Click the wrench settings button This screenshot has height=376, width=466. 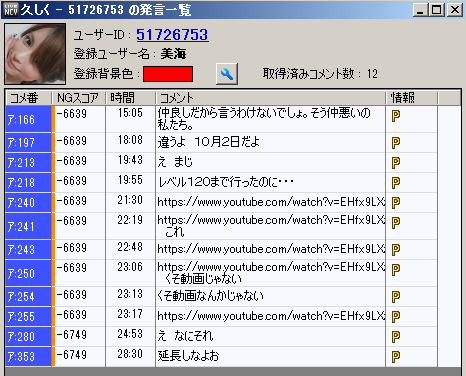227,74
